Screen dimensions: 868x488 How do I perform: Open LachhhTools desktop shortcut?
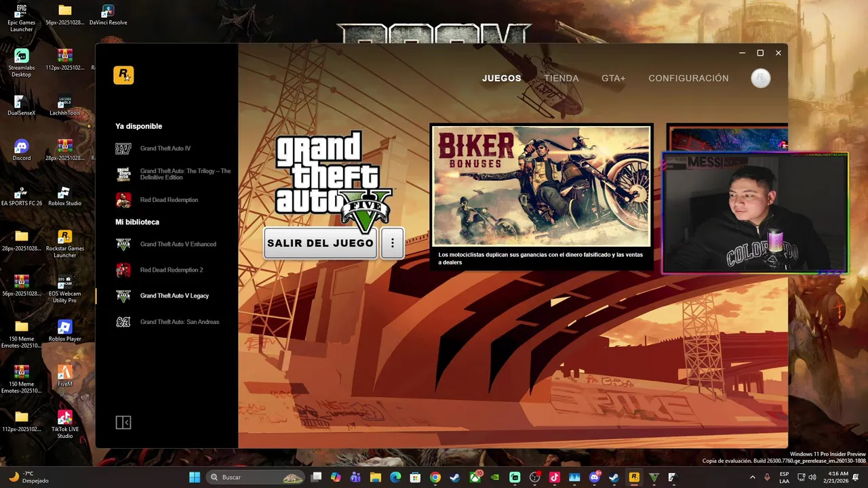pyautogui.click(x=64, y=104)
